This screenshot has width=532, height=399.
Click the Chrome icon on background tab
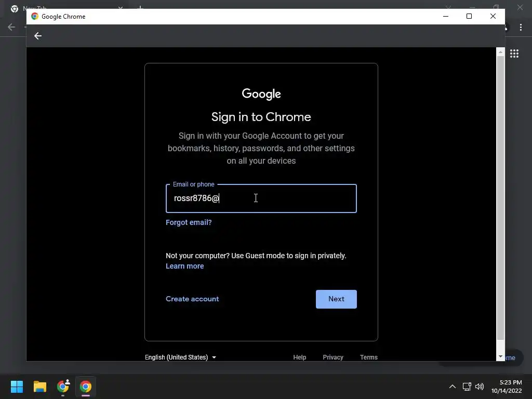click(x=14, y=8)
